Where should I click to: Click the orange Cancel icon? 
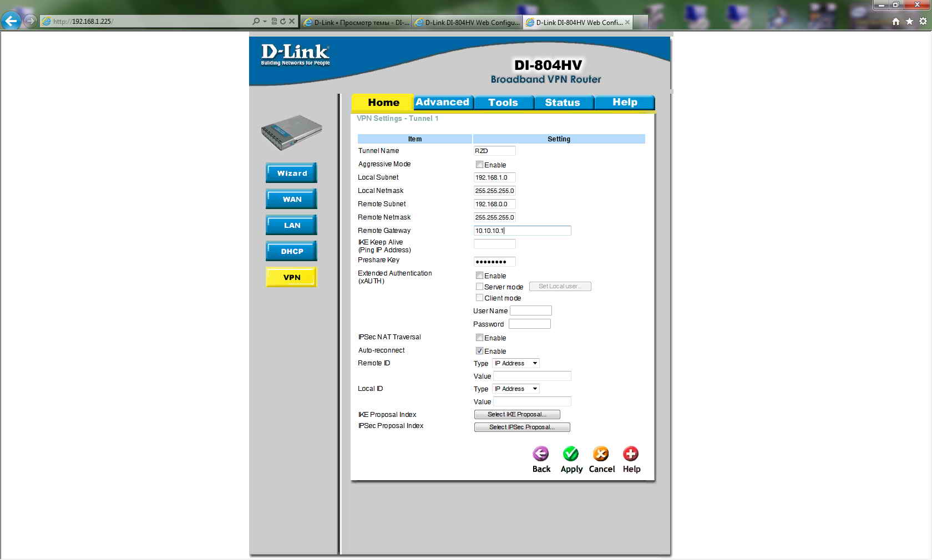click(x=601, y=454)
